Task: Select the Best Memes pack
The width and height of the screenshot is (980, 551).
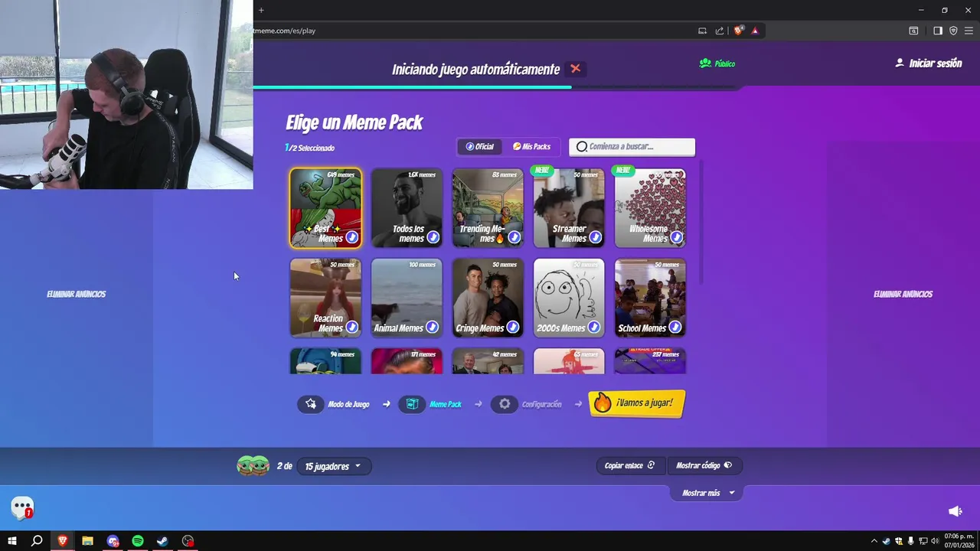Action: [x=325, y=208]
